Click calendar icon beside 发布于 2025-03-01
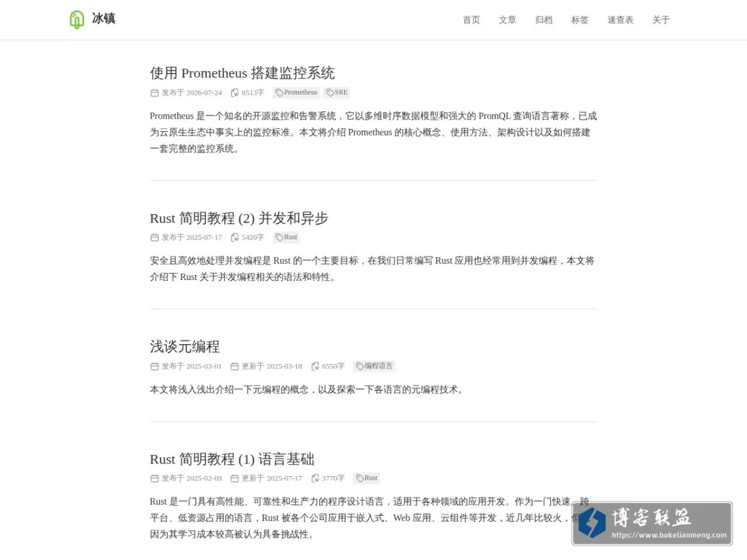 [x=154, y=366]
